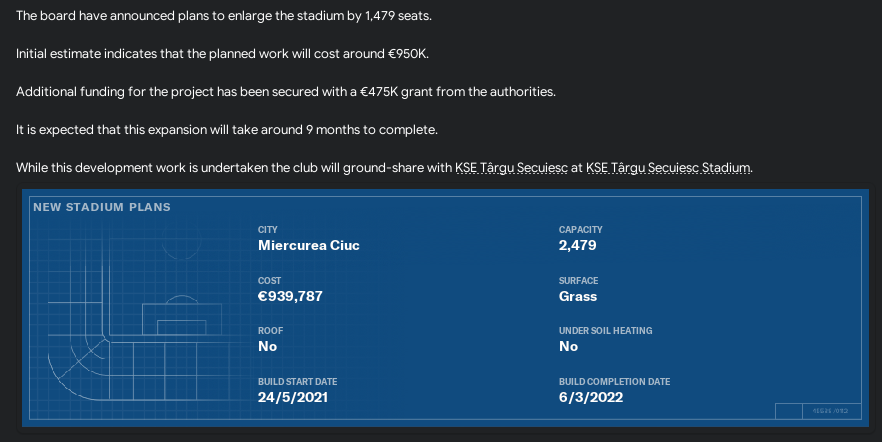
Task: Select the New Stadium Plans header
Action: [102, 207]
